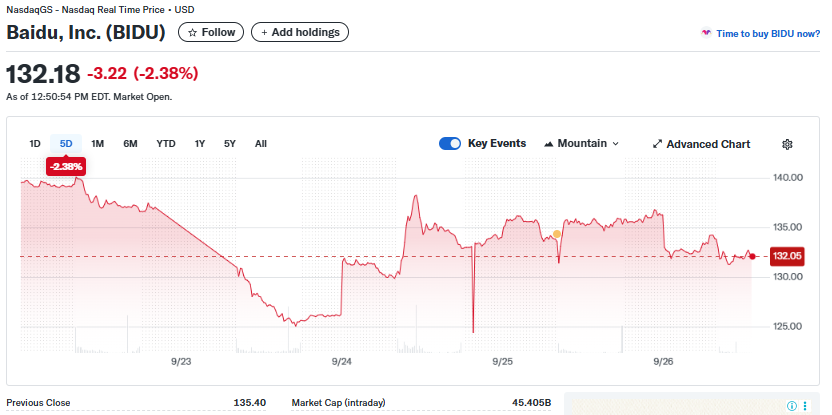The height and width of the screenshot is (415, 832).
Task: Click the 9/24 date label on chart
Action: point(342,362)
